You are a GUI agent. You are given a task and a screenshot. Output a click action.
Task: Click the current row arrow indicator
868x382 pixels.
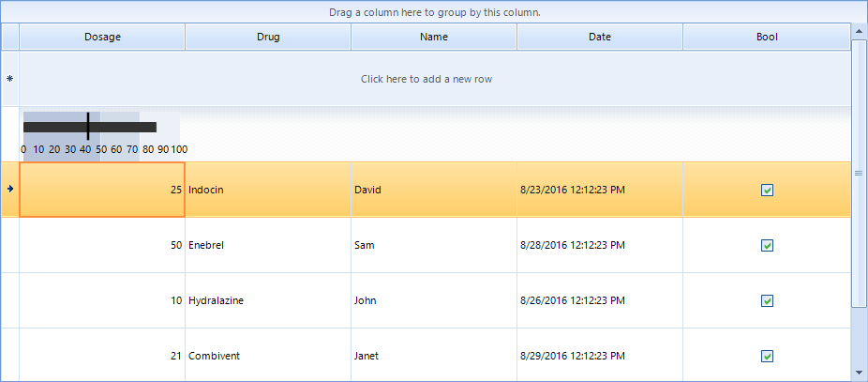point(9,189)
